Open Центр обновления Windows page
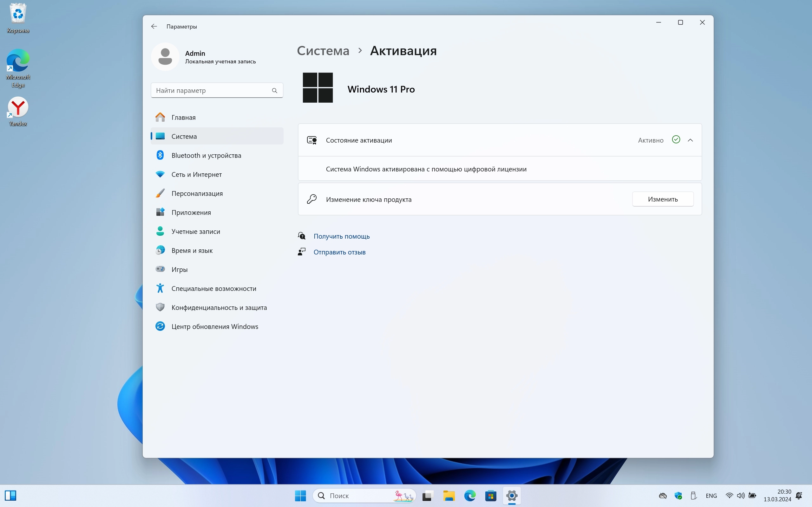This screenshot has height=507, width=812. pos(214,326)
